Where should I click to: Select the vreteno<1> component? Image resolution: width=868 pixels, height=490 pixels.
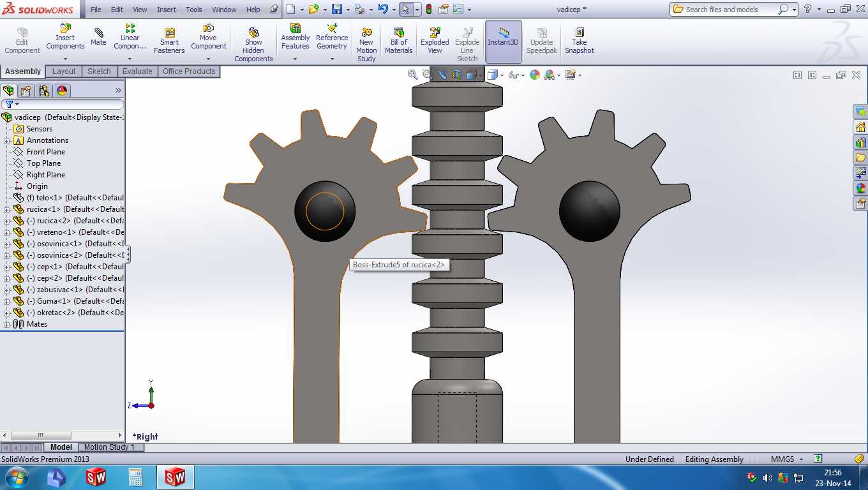pyautogui.click(x=69, y=232)
